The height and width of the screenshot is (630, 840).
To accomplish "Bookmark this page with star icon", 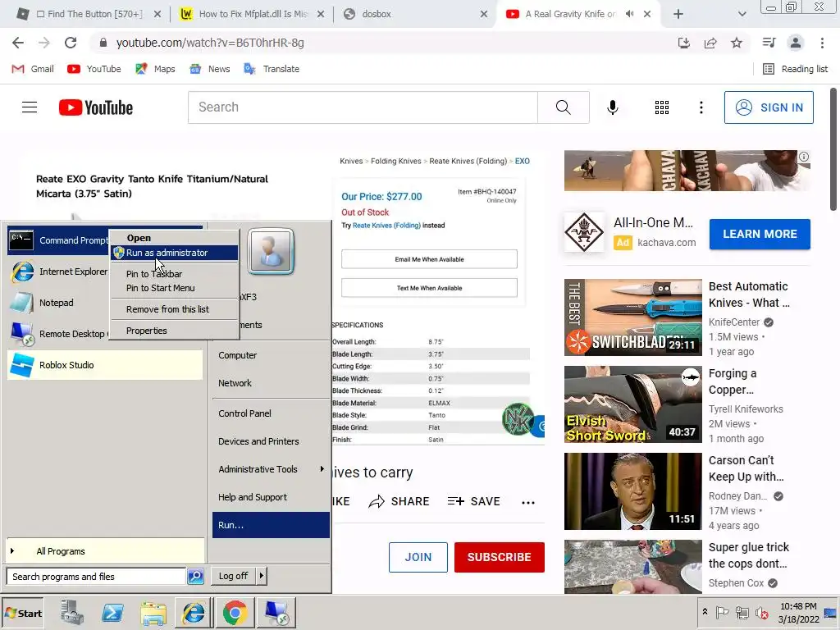I will pyautogui.click(x=737, y=43).
